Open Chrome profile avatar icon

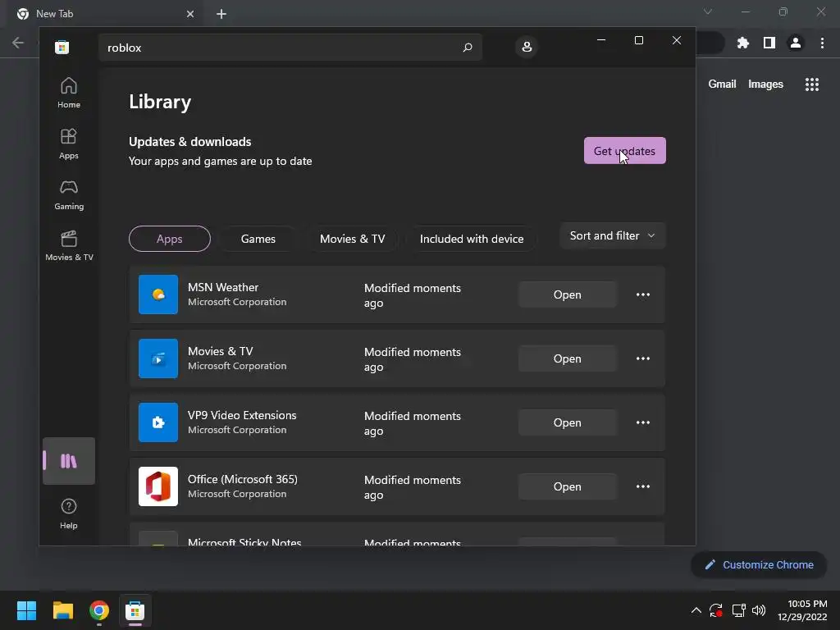pos(796,43)
